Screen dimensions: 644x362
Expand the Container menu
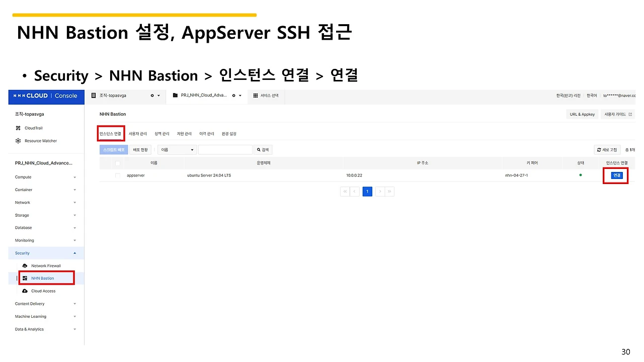pyautogui.click(x=46, y=190)
